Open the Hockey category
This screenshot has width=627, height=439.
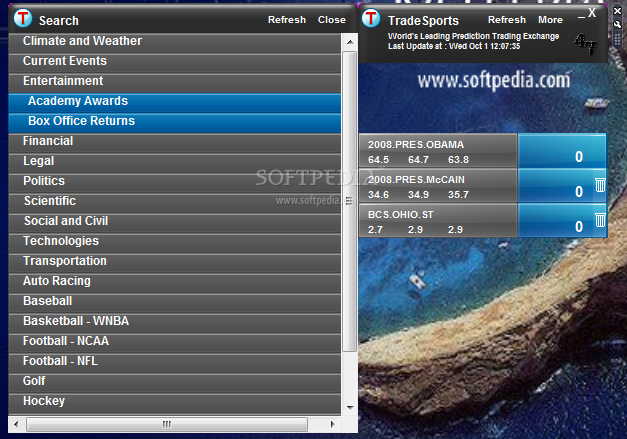pyautogui.click(x=175, y=403)
